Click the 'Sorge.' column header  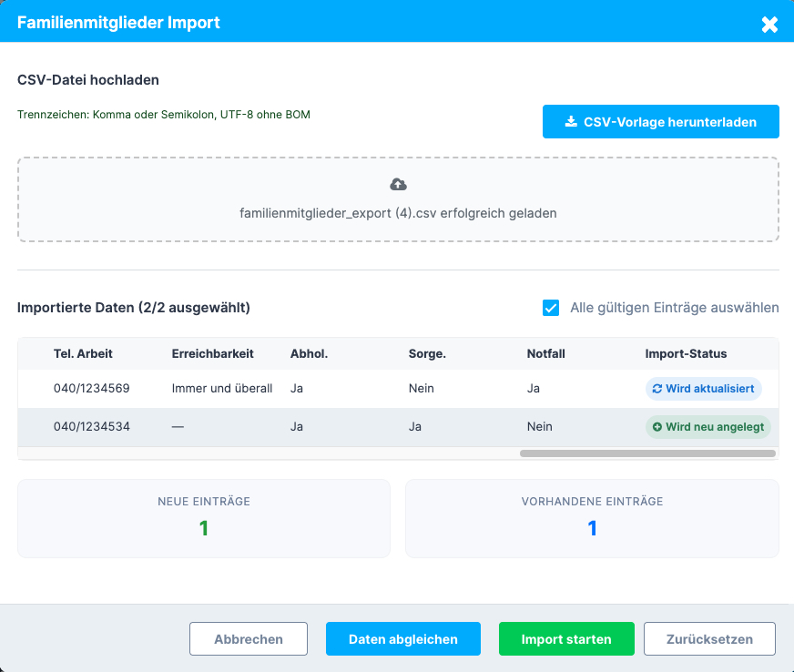427,353
